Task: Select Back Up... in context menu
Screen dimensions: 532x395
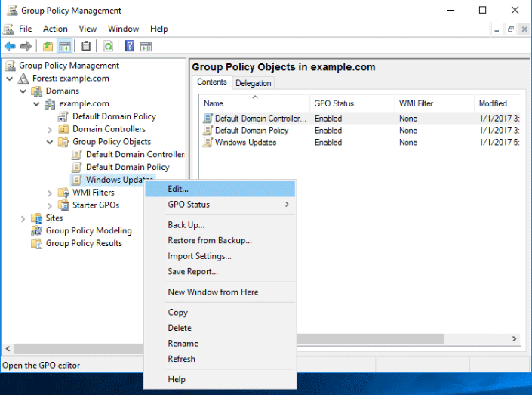Action: pos(220,225)
